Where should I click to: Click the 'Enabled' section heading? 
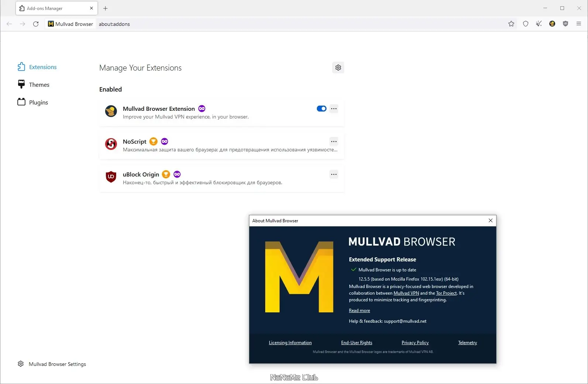point(110,89)
